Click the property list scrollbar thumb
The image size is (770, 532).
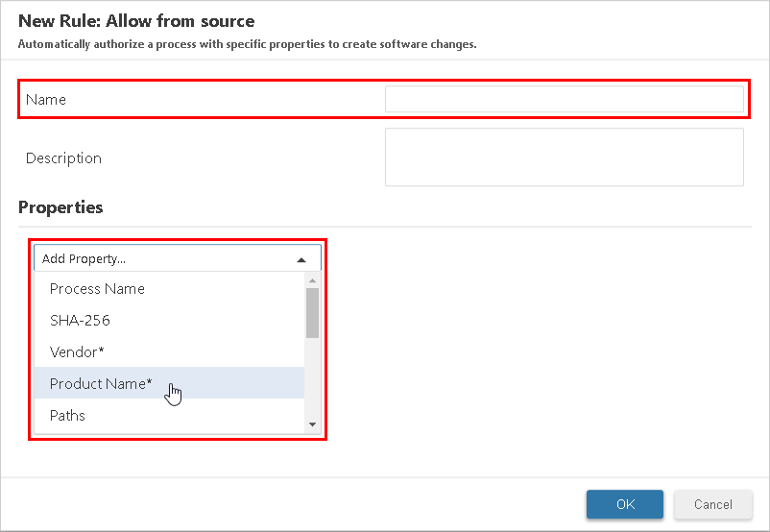312,312
